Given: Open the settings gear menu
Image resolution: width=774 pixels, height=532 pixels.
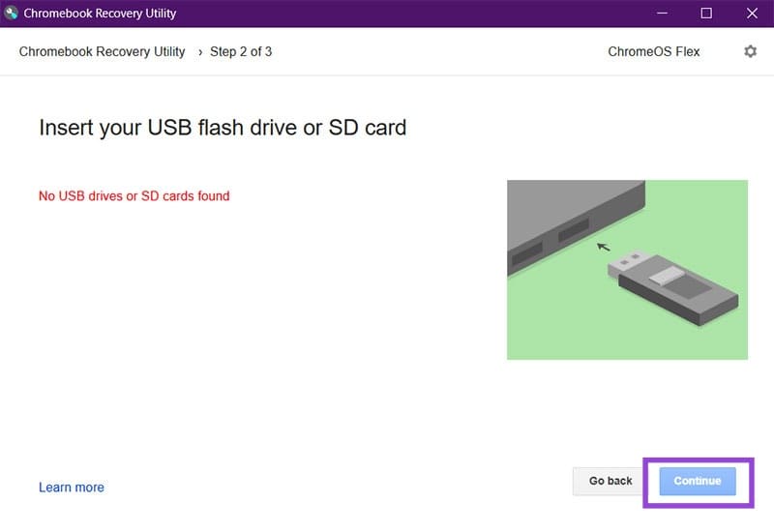Looking at the screenshot, I should (x=750, y=51).
